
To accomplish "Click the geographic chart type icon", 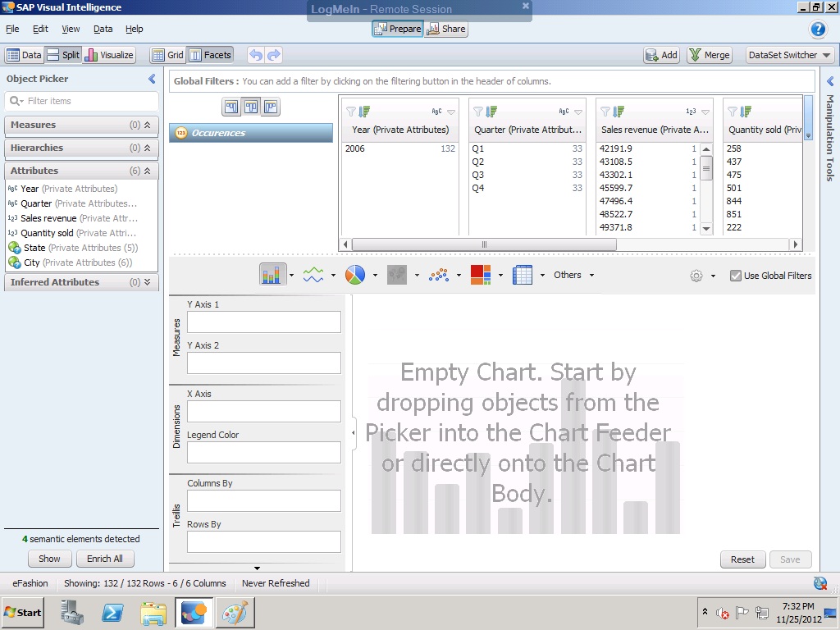I will [x=397, y=276].
